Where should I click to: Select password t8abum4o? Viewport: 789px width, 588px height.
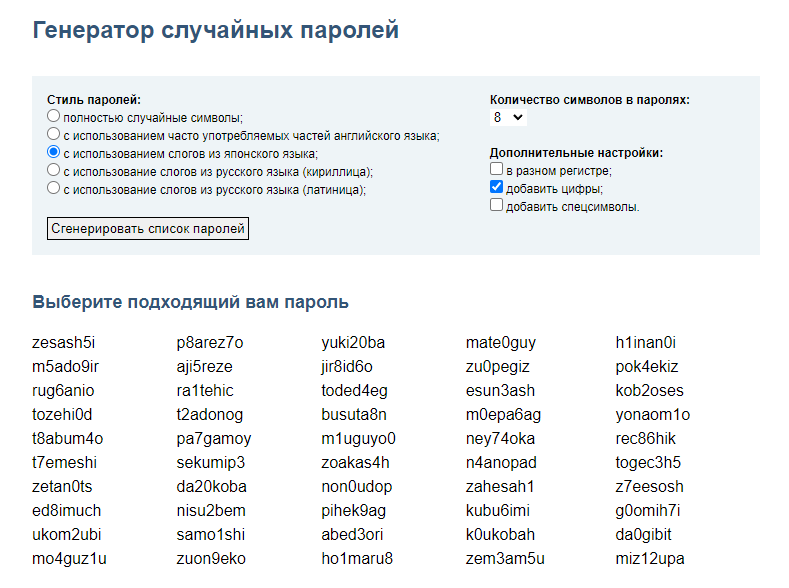click(67, 439)
